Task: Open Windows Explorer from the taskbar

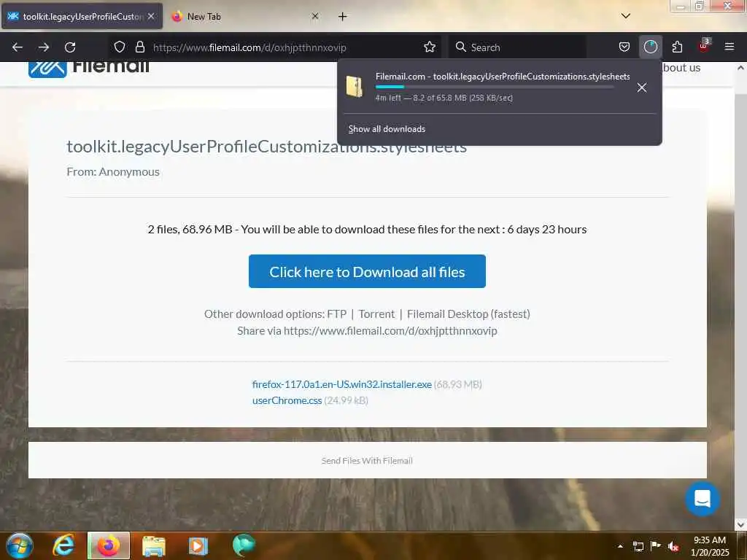Action: [x=153, y=545]
